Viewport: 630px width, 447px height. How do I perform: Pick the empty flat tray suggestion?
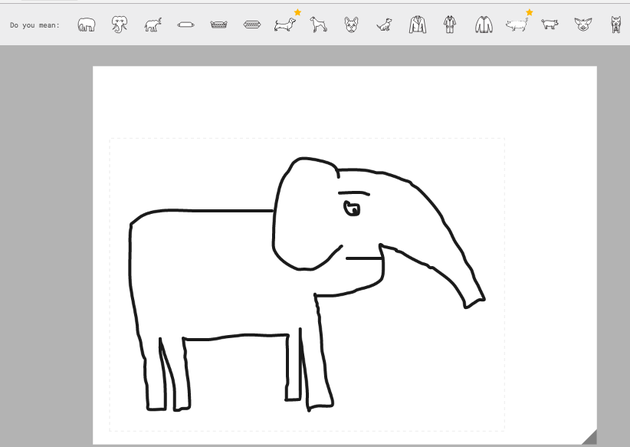tap(186, 25)
